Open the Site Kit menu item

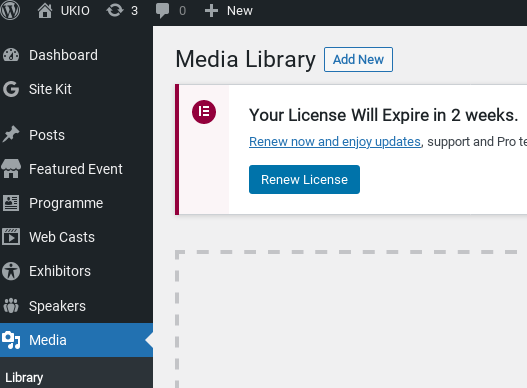(50, 89)
